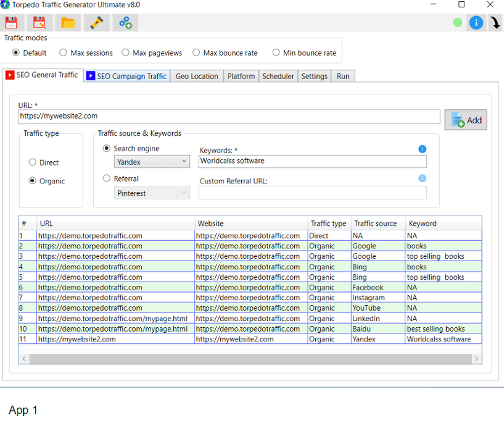Click the red floppy disk save icon
The image size is (504, 432).
[11, 23]
